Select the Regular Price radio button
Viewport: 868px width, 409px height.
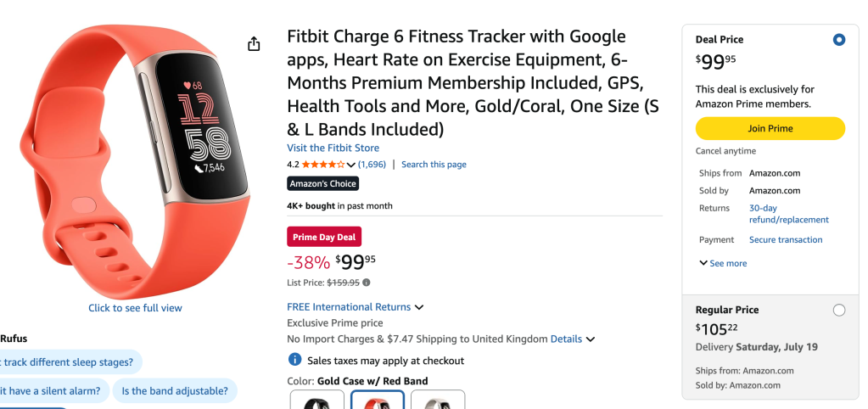click(x=839, y=311)
